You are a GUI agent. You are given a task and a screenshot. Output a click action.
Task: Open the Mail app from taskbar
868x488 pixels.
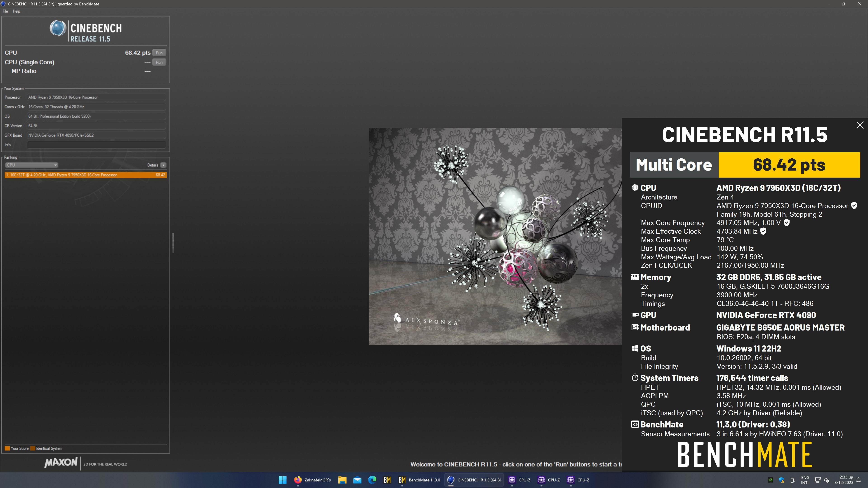(357, 480)
